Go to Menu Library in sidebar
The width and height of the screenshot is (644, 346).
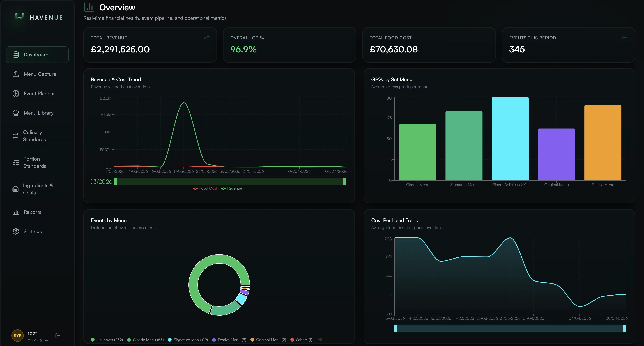click(x=38, y=113)
